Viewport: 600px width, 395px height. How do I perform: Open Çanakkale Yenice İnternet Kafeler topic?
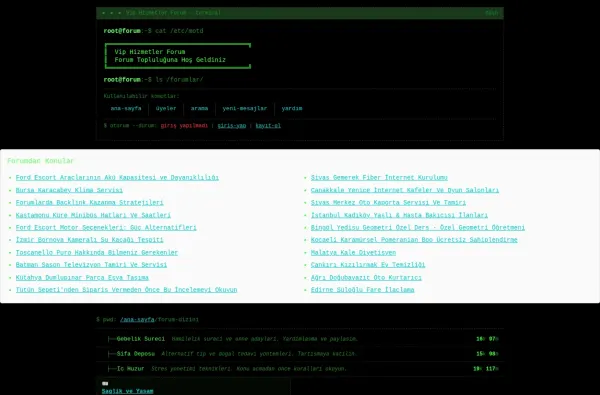pyautogui.click(x=405, y=190)
